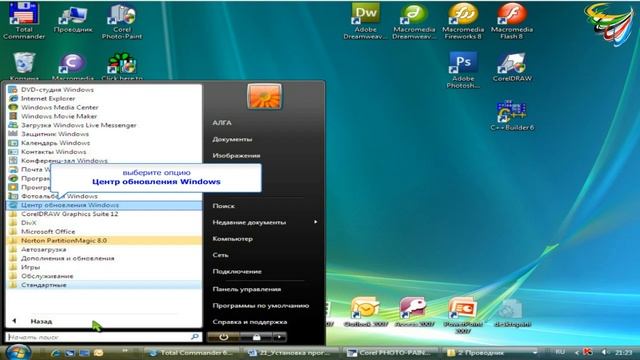Expand the DivX folder
The image size is (640, 360).
point(104,223)
